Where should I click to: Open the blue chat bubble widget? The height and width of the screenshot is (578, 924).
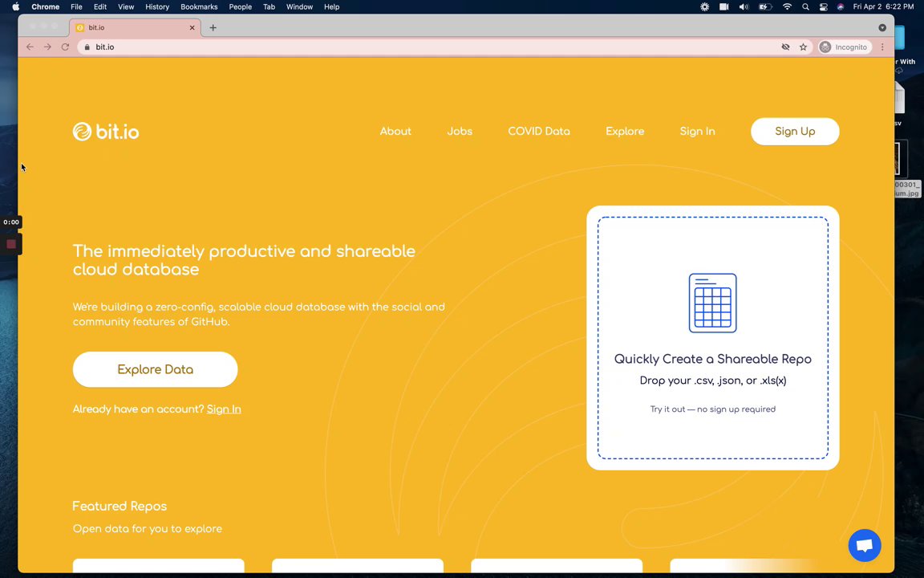pyautogui.click(x=865, y=545)
